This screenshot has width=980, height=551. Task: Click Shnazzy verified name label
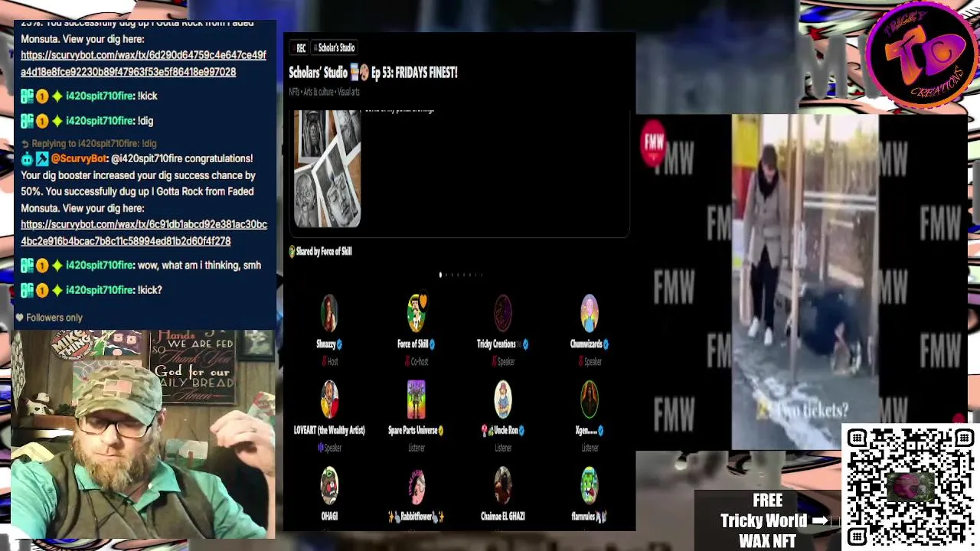[x=329, y=344]
